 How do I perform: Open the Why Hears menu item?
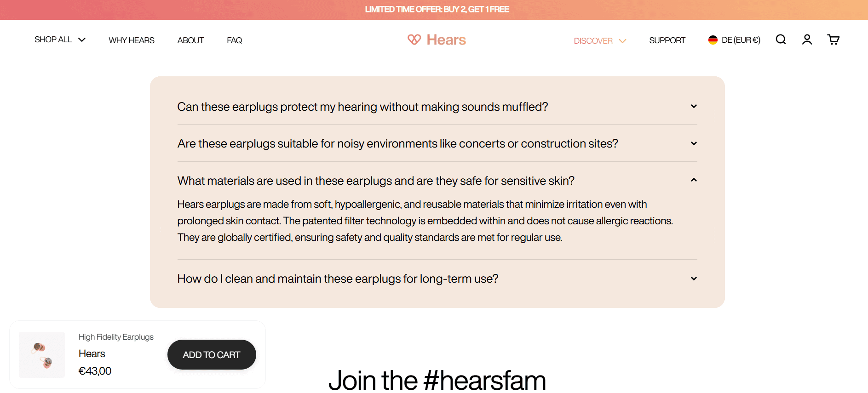[x=132, y=40]
